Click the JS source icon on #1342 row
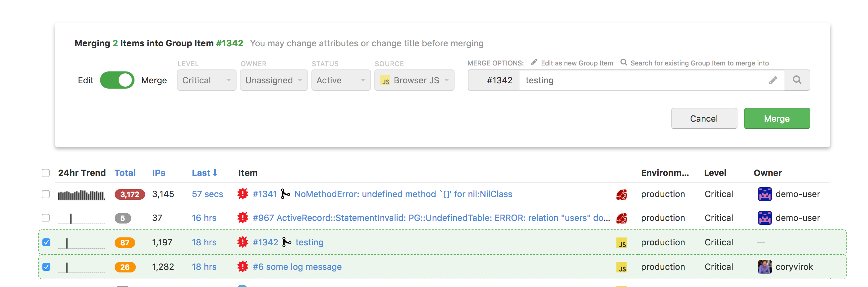868x287 pixels. 621,243
